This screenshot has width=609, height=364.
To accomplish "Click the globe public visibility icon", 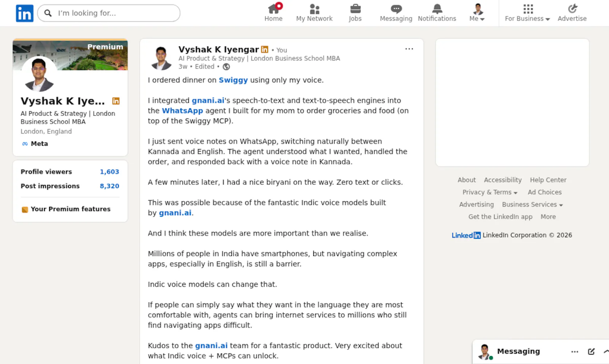I will pos(226,67).
